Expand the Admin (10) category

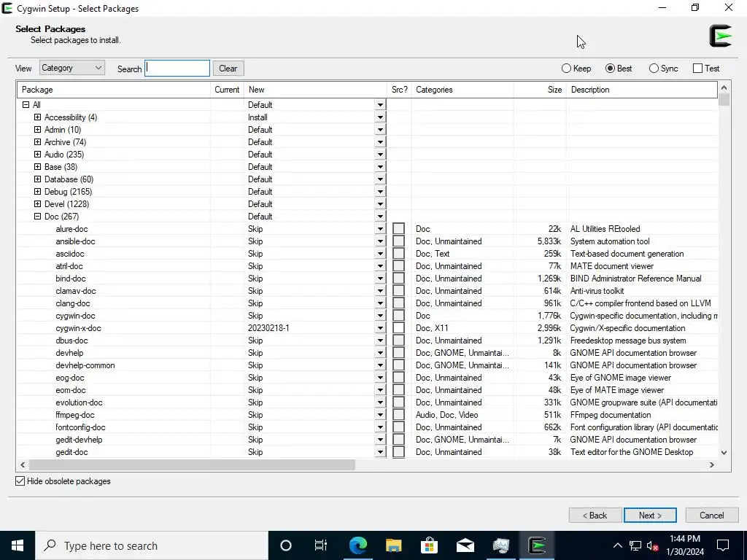pos(38,130)
